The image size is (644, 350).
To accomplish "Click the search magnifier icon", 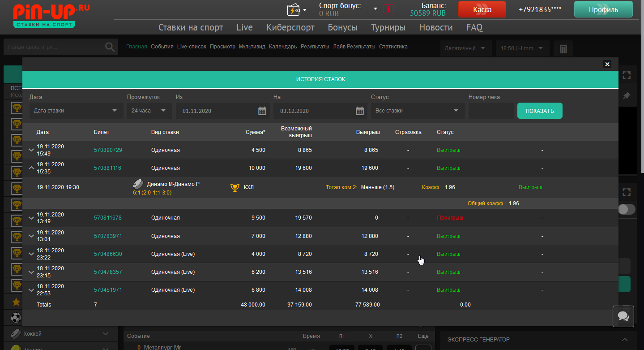I will click(x=110, y=47).
